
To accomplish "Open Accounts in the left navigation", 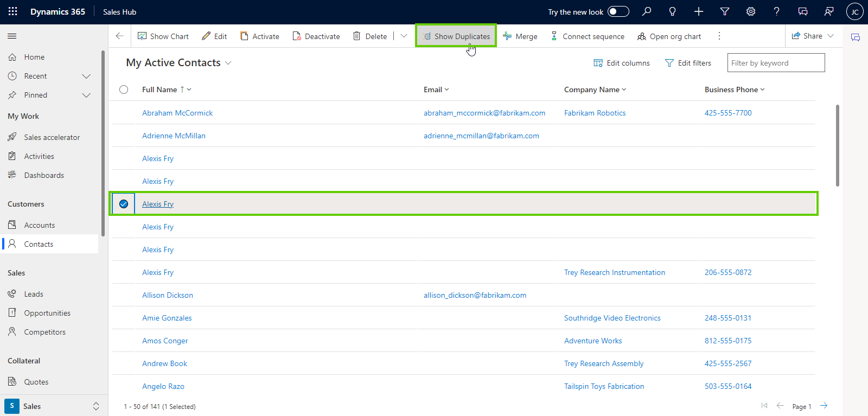I will (39, 225).
